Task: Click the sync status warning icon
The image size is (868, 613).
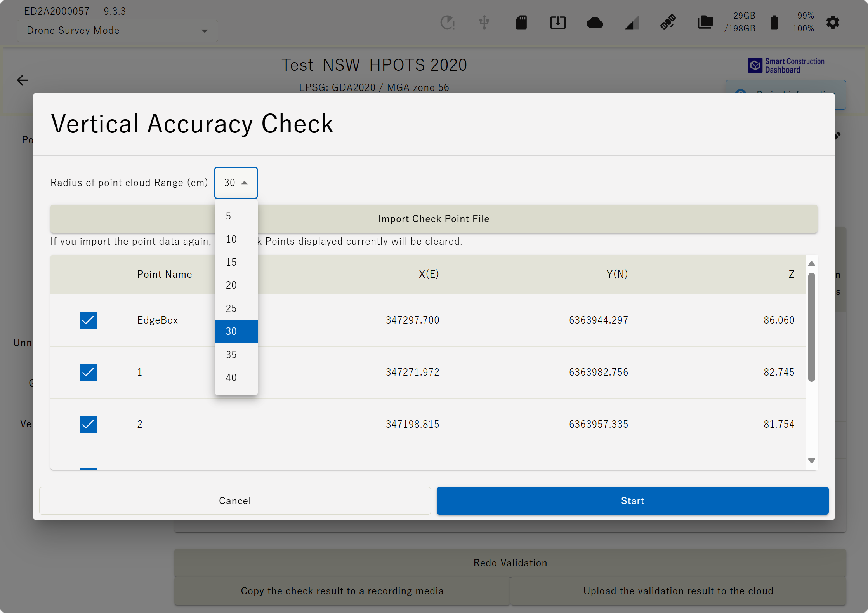Action: [x=448, y=23]
